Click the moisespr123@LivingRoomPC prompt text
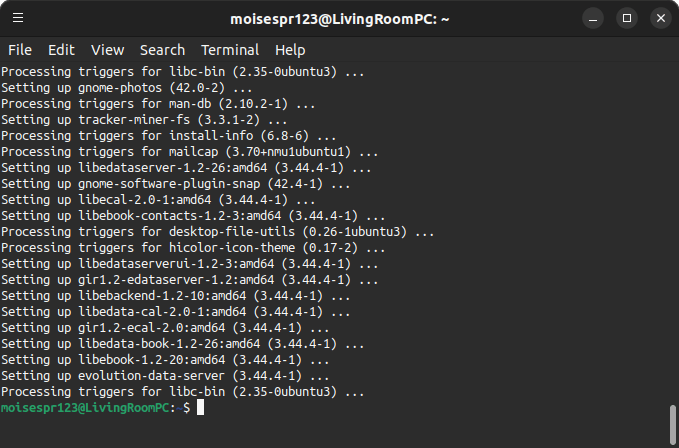 point(85,408)
